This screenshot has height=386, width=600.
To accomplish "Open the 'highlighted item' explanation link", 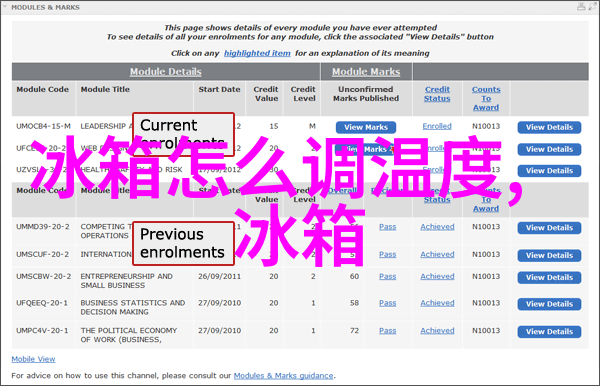I will (257, 53).
